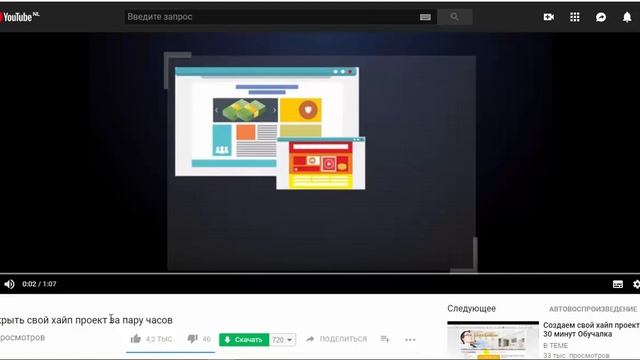Open player settings gear
This screenshot has height=360, width=640.
pyautogui.click(x=636, y=284)
